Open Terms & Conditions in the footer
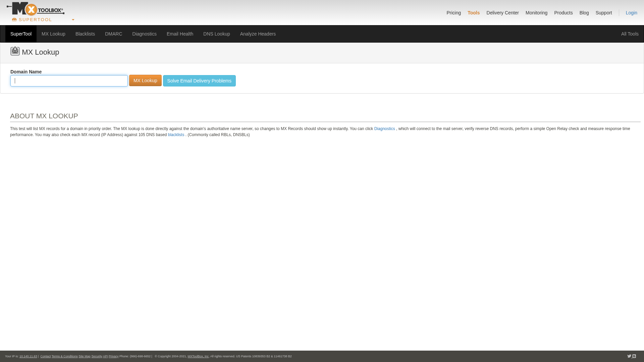 65,356
